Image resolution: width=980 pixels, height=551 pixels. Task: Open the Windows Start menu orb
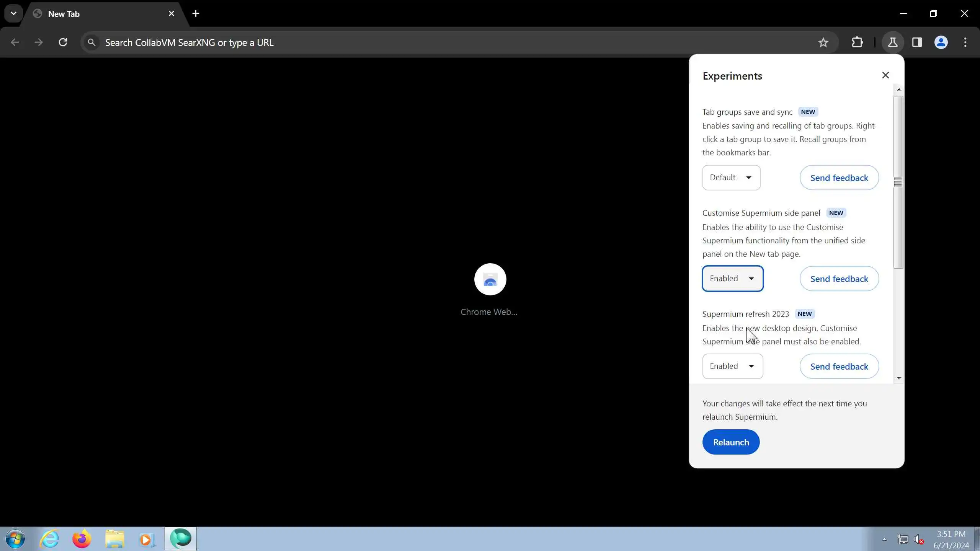[15, 539]
